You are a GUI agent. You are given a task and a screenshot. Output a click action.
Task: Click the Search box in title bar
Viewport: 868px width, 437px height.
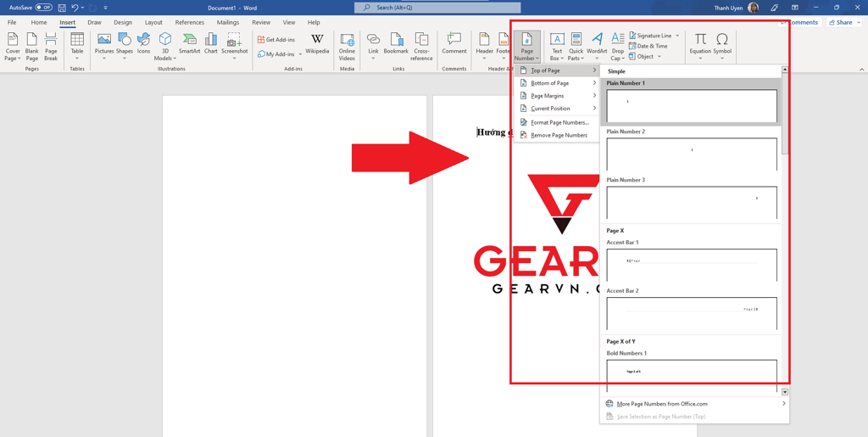pyautogui.click(x=437, y=8)
